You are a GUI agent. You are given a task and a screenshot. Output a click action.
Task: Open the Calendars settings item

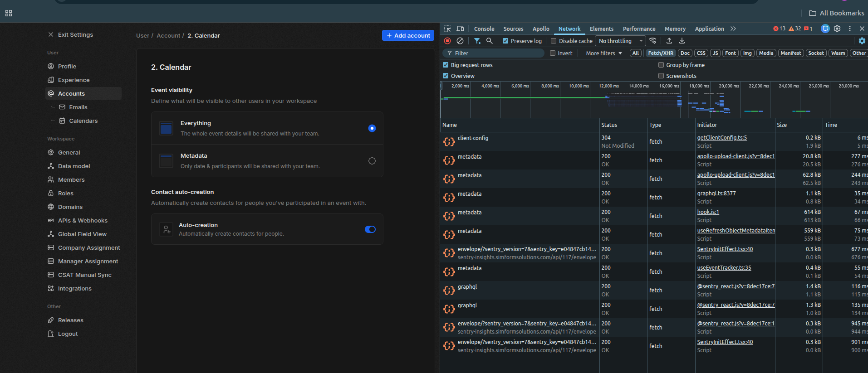83,121
